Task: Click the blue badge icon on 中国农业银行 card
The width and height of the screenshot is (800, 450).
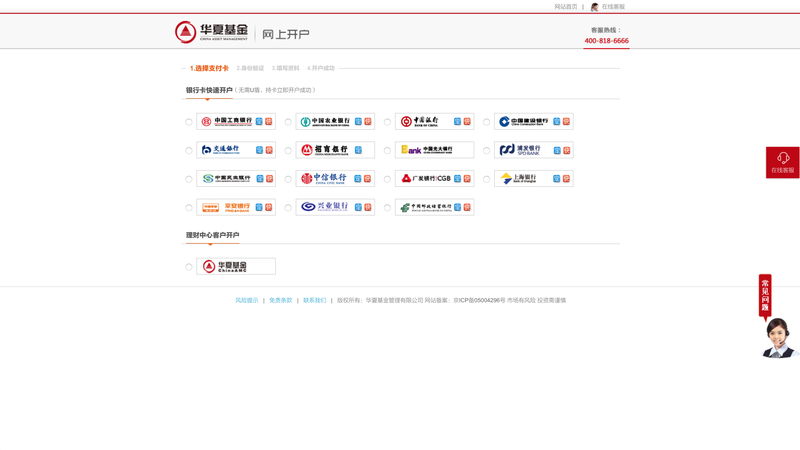Action: [x=358, y=121]
